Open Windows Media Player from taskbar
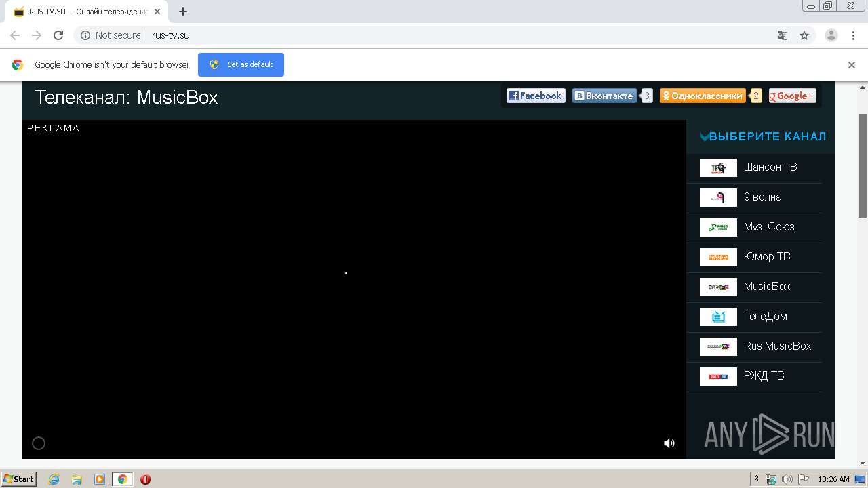The height and width of the screenshot is (488, 868). click(x=99, y=479)
